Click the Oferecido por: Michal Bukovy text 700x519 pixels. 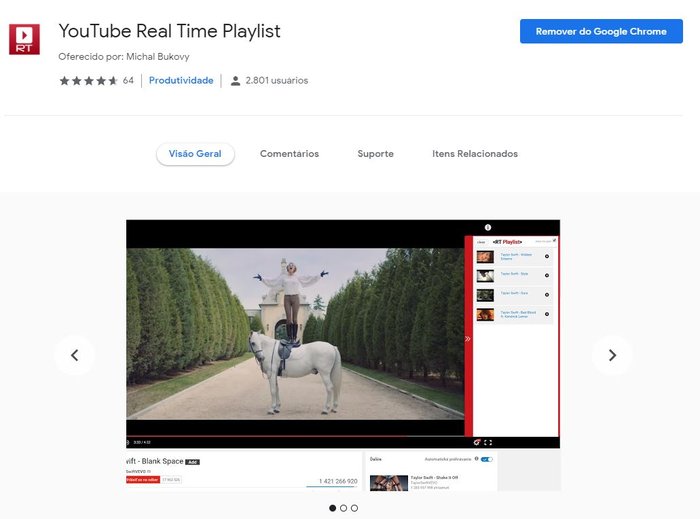point(124,57)
